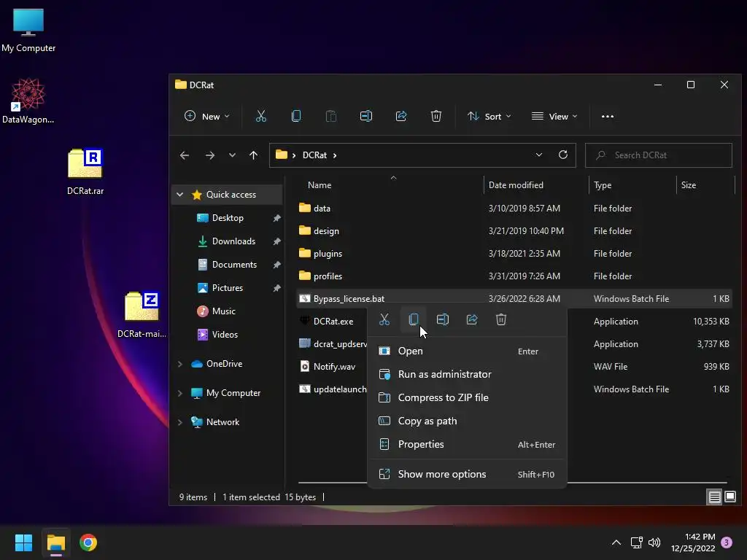Expand My Computer in navigation pane

pos(179,393)
